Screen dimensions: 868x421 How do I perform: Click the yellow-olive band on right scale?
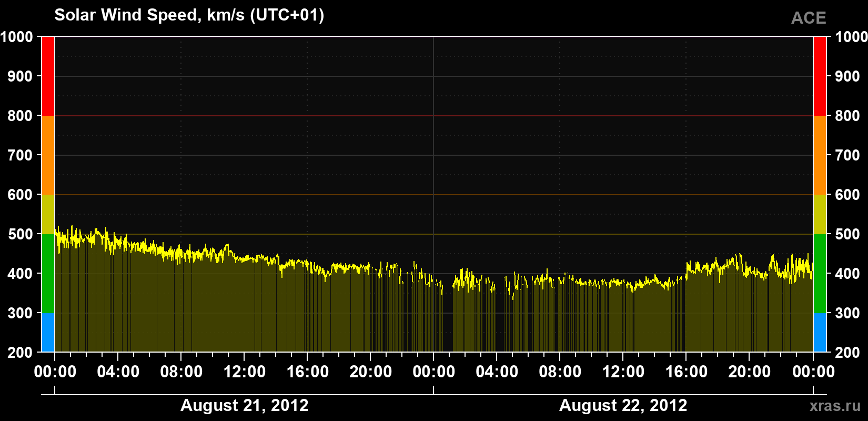(820, 214)
